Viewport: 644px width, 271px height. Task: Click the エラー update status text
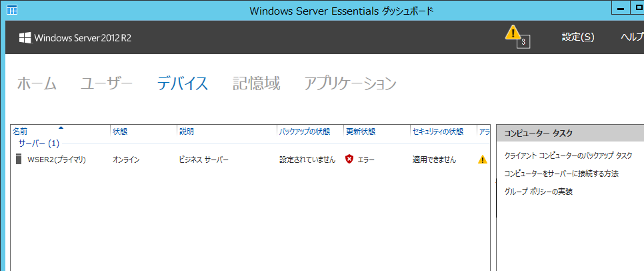pos(366,160)
